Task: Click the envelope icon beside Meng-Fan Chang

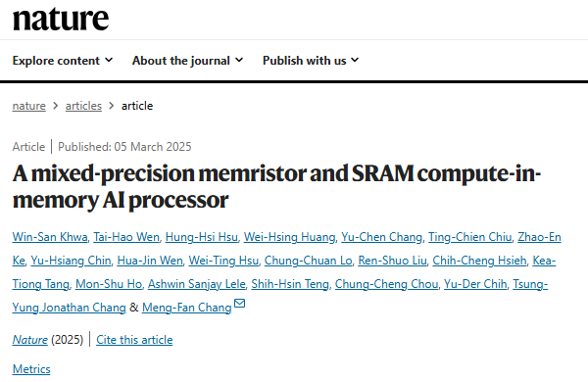Action: pyautogui.click(x=240, y=303)
